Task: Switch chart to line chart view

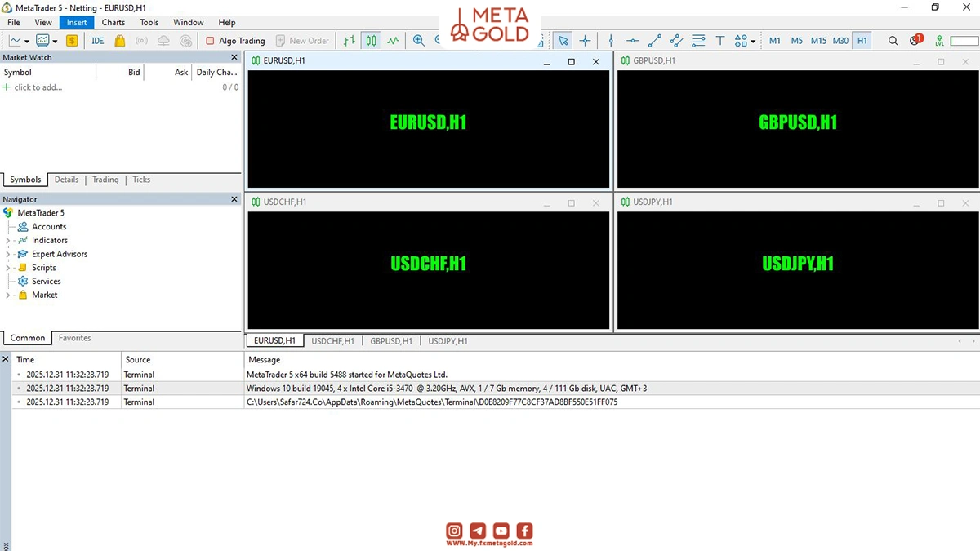Action: pos(394,41)
